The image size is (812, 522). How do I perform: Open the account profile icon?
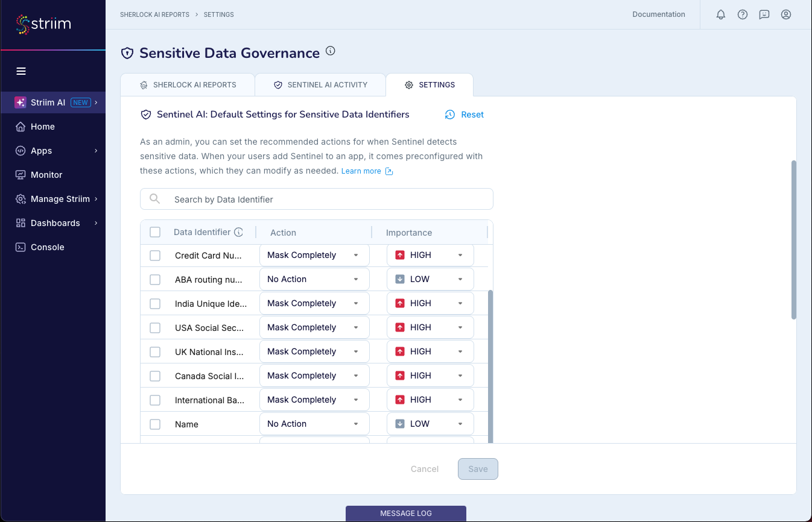point(785,14)
